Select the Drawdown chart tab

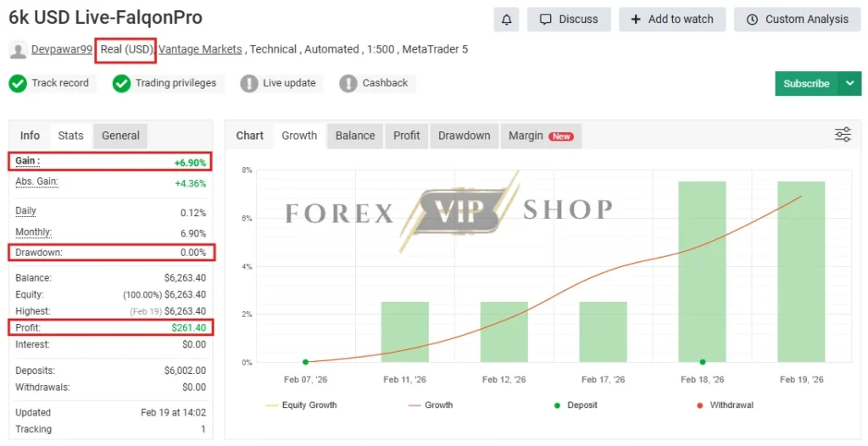(465, 136)
